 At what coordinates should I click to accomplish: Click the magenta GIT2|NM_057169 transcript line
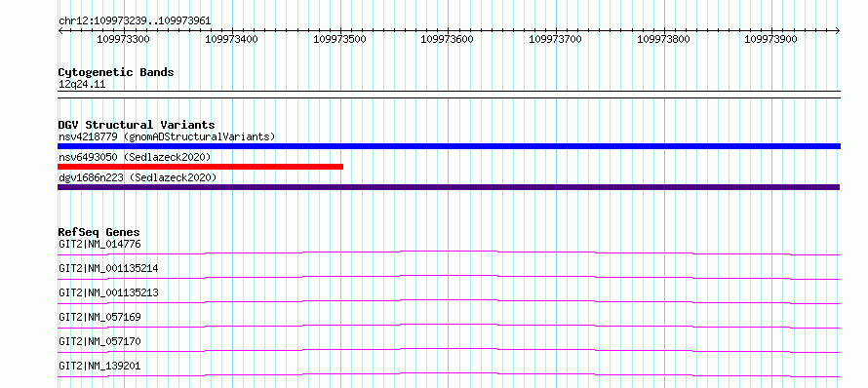click(449, 326)
